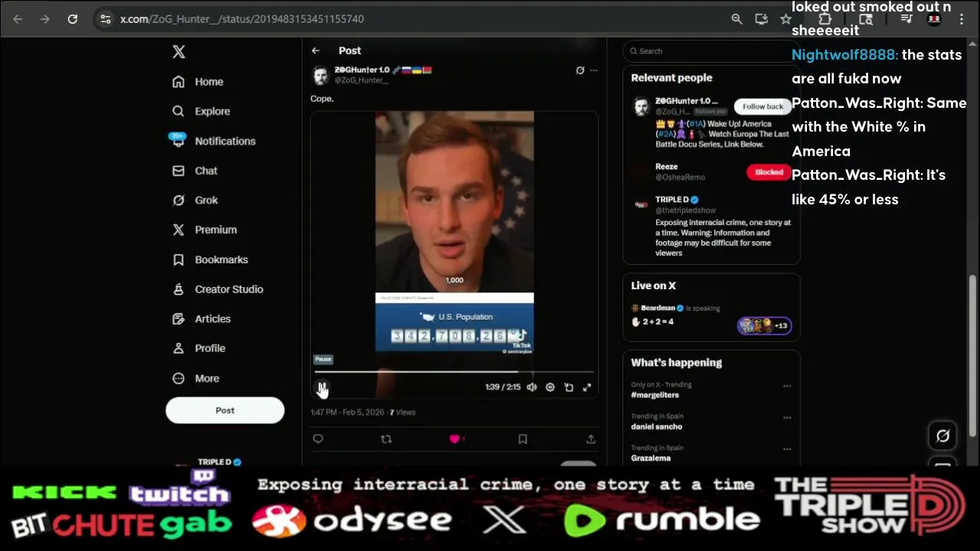Image resolution: width=980 pixels, height=551 pixels.
Task: Share the post
Action: pos(591,439)
